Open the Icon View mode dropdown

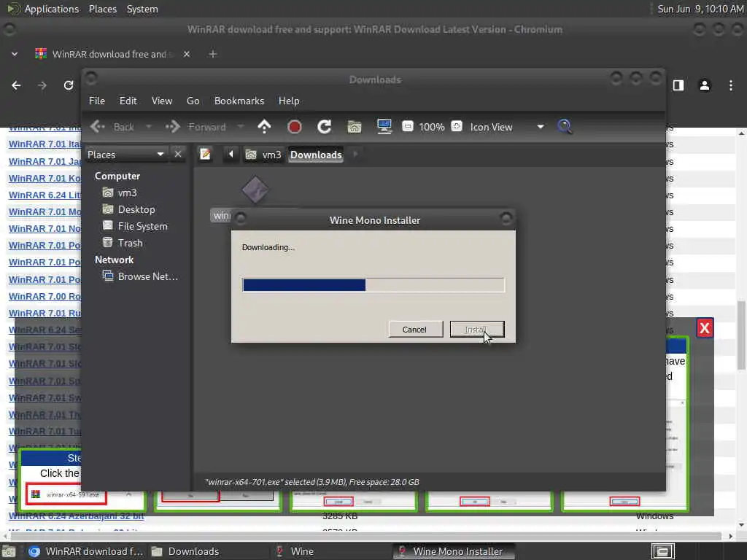pos(507,127)
